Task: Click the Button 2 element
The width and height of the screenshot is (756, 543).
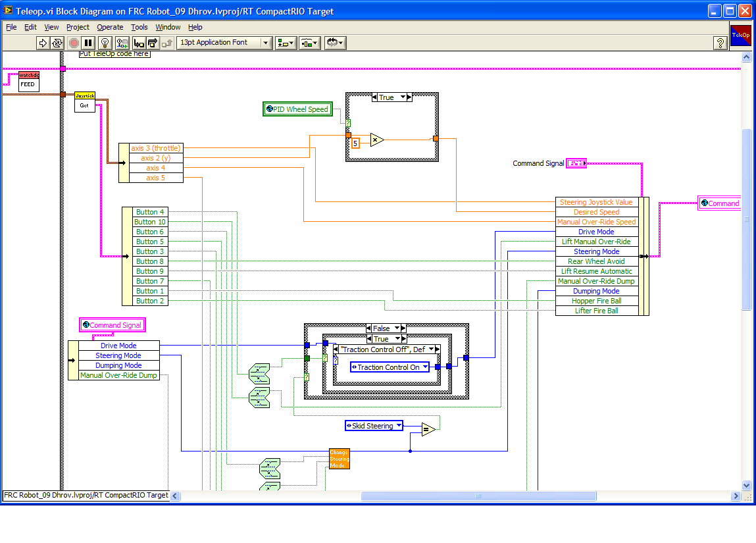Action: click(150, 301)
